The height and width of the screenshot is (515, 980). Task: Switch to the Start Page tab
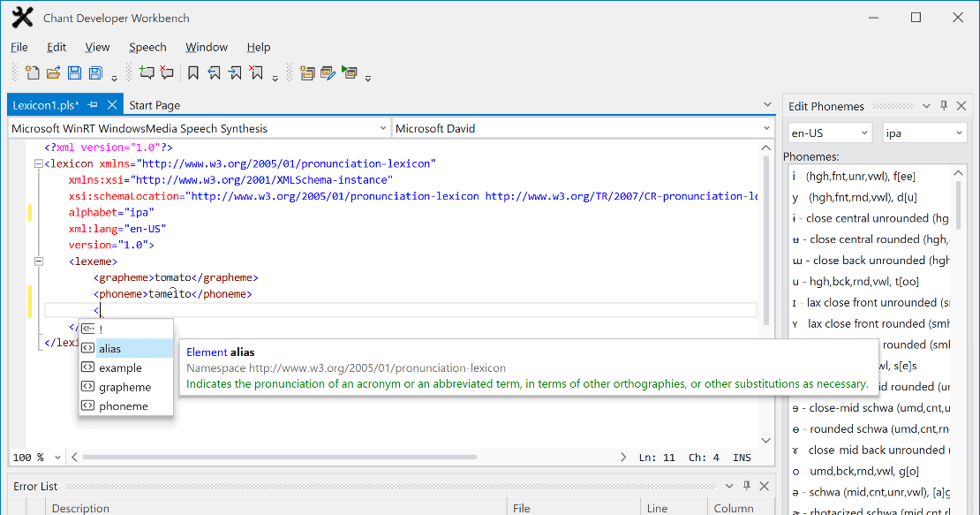[155, 105]
